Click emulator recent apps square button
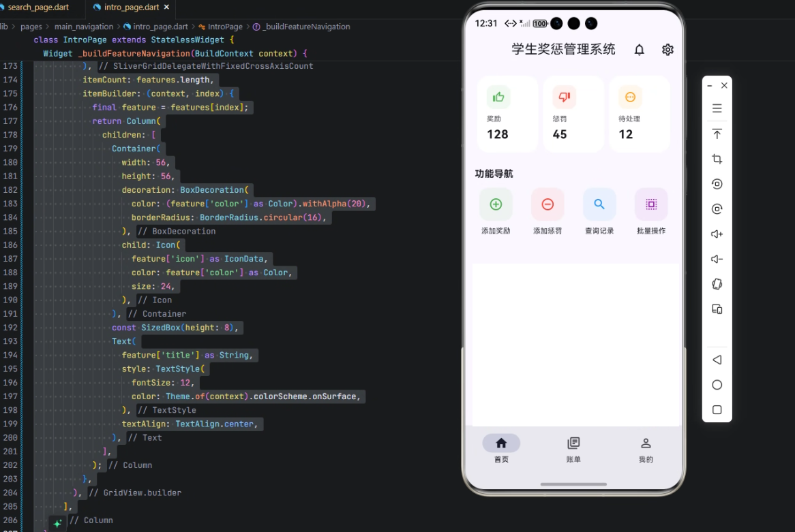Image resolution: width=795 pixels, height=532 pixels. click(717, 409)
